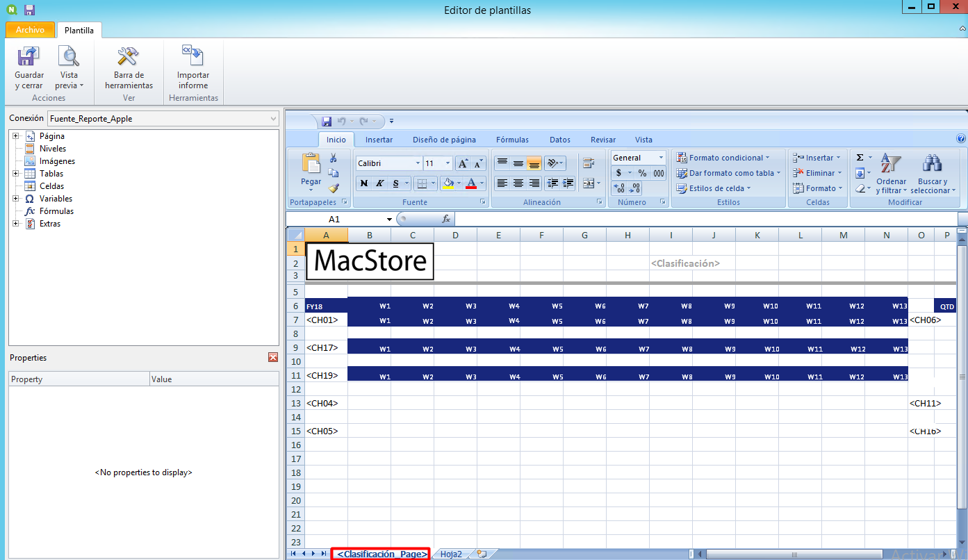Open Dar formato como tabla dropdown
Screen dimensions: 968x560
(x=728, y=173)
